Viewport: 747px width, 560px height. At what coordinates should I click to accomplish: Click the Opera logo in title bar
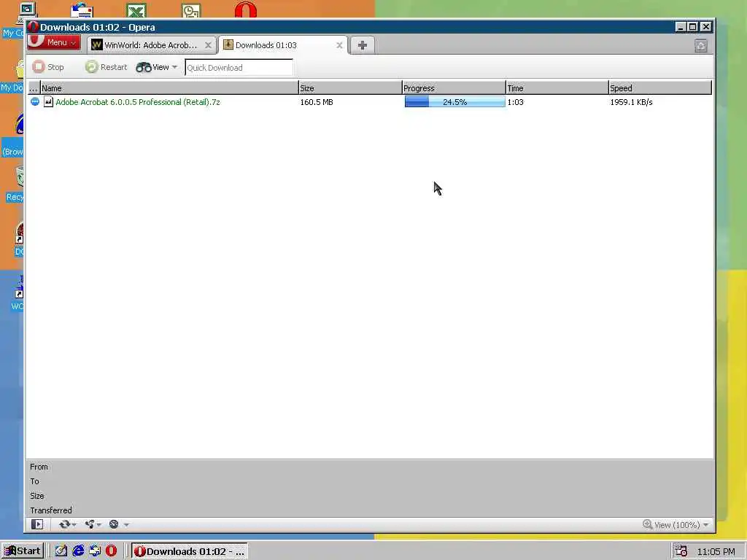point(32,27)
